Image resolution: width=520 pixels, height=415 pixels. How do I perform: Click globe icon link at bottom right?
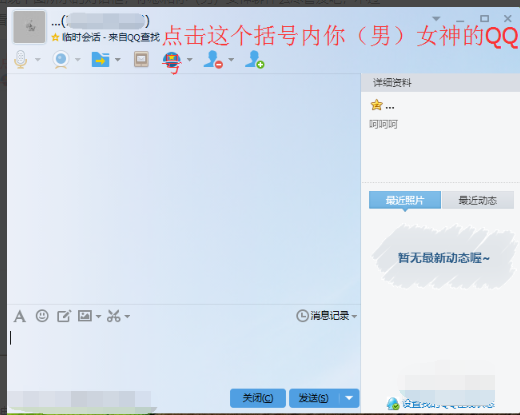(393, 404)
